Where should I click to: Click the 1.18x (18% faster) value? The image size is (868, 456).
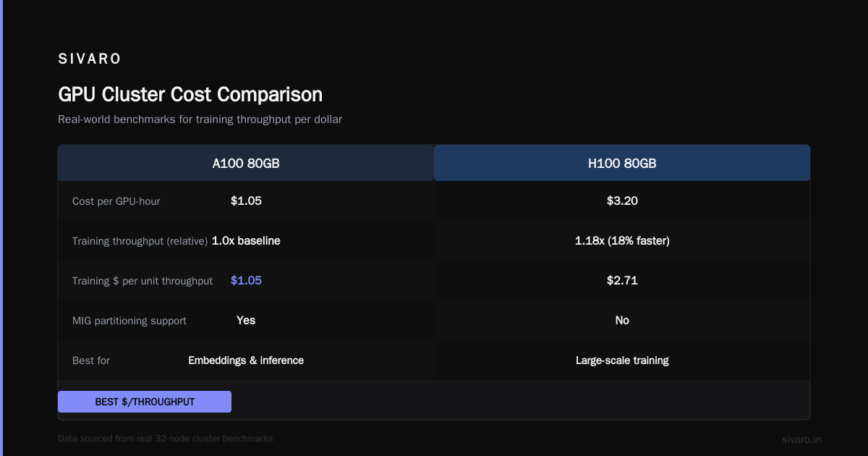pos(622,241)
